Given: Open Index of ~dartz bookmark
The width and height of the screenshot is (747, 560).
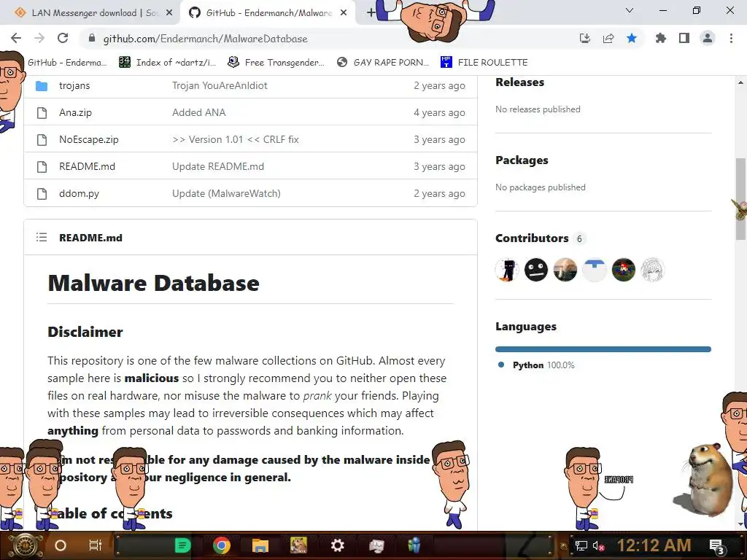Looking at the screenshot, I should pyautogui.click(x=168, y=63).
